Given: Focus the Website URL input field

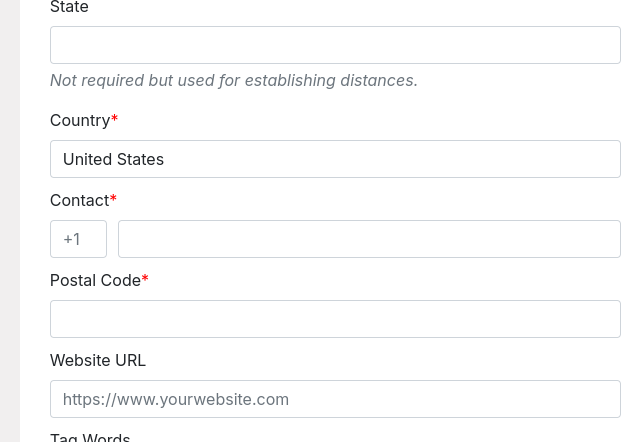Looking at the screenshot, I should coord(335,399).
